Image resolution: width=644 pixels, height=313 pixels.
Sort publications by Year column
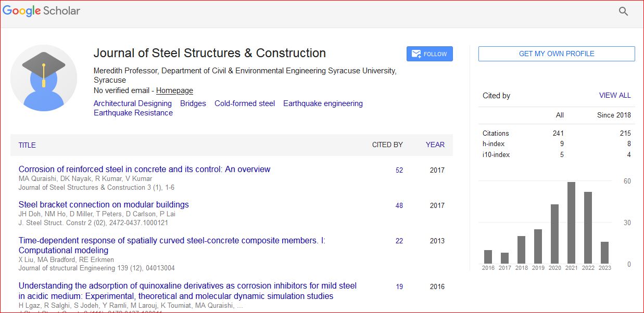tap(435, 145)
